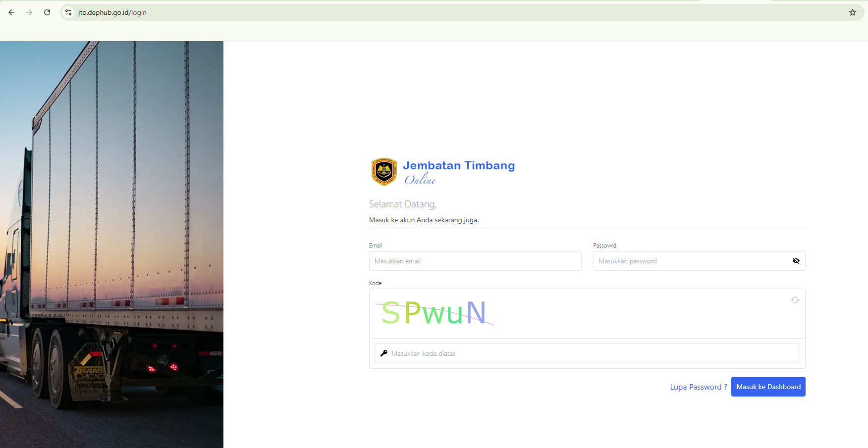Go forward in browser history
Image resolution: width=868 pixels, height=448 pixels.
point(29,12)
